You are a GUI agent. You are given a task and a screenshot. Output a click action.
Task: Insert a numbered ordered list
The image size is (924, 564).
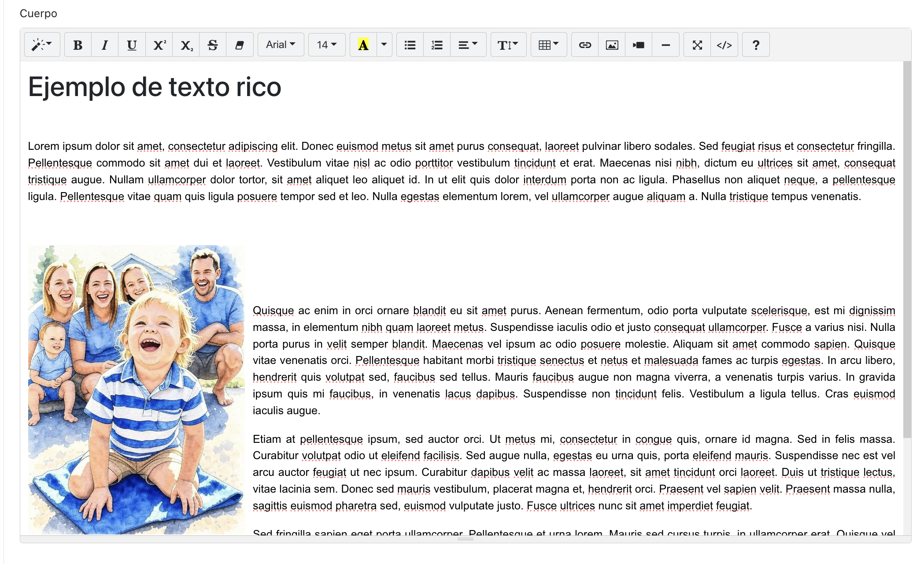tap(437, 45)
